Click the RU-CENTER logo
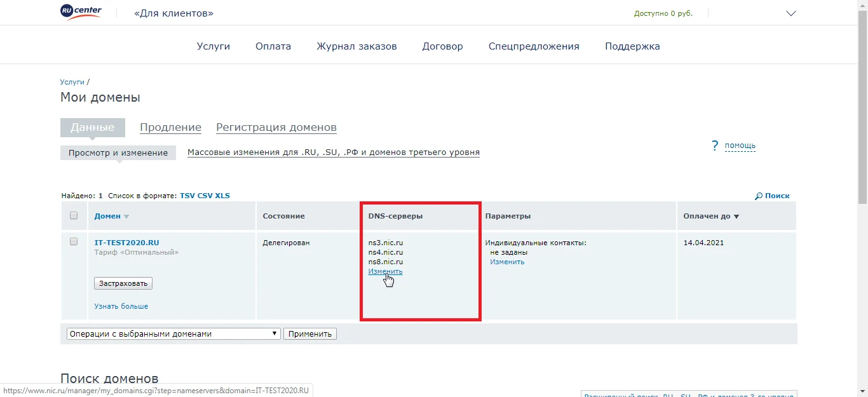Image resolution: width=868 pixels, height=397 pixels. 80,12
